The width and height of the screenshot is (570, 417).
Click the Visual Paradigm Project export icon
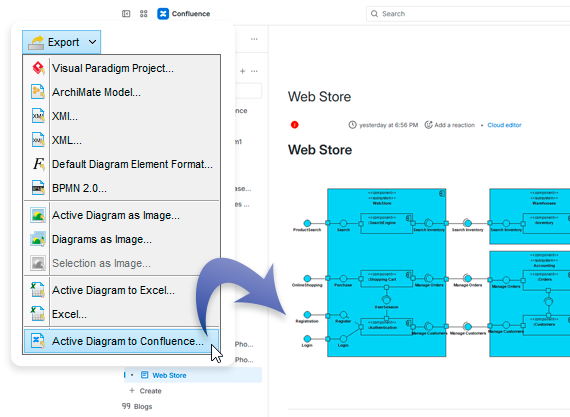pos(38,68)
